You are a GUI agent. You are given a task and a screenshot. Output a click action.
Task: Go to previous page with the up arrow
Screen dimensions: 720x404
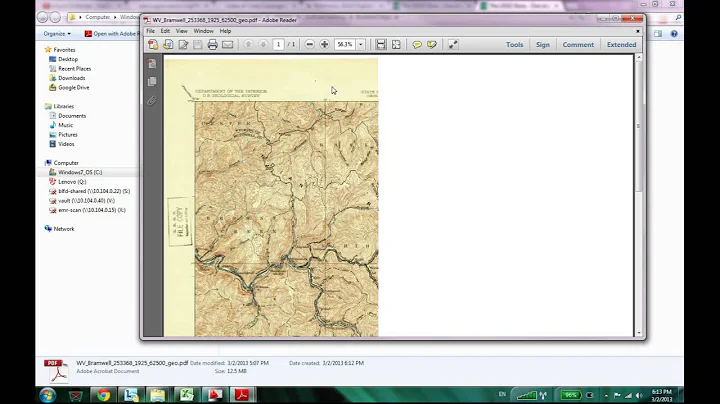point(248,45)
